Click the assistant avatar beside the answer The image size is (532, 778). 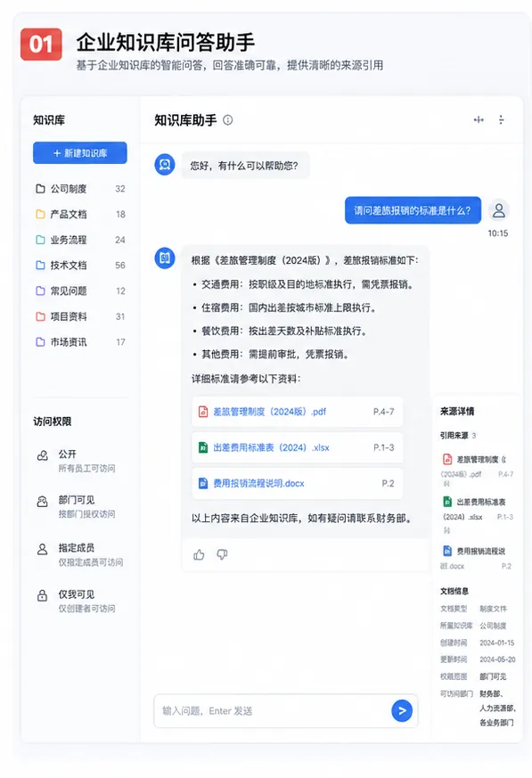[x=165, y=258]
